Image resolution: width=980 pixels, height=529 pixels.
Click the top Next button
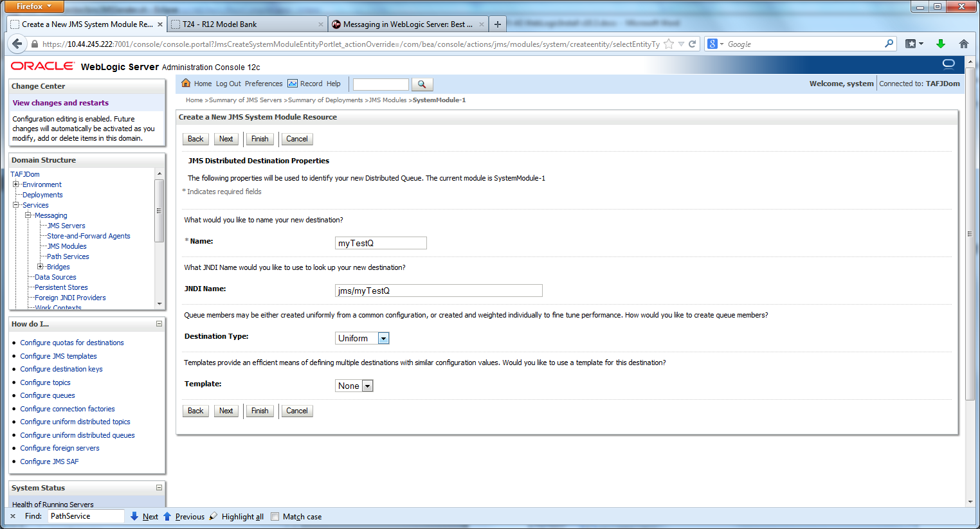tap(226, 139)
